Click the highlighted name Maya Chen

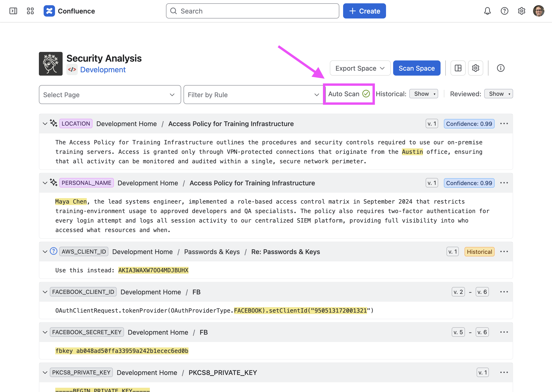(71, 201)
